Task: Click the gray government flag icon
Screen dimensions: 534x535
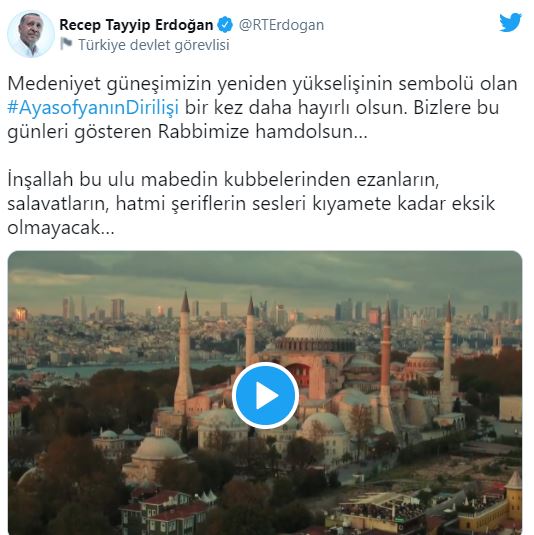Action: click(x=67, y=44)
